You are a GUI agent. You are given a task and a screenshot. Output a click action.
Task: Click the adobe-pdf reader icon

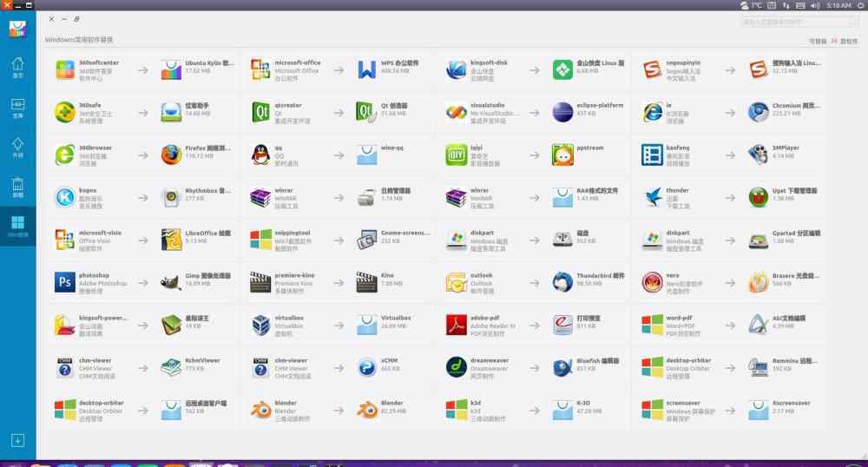click(x=457, y=326)
